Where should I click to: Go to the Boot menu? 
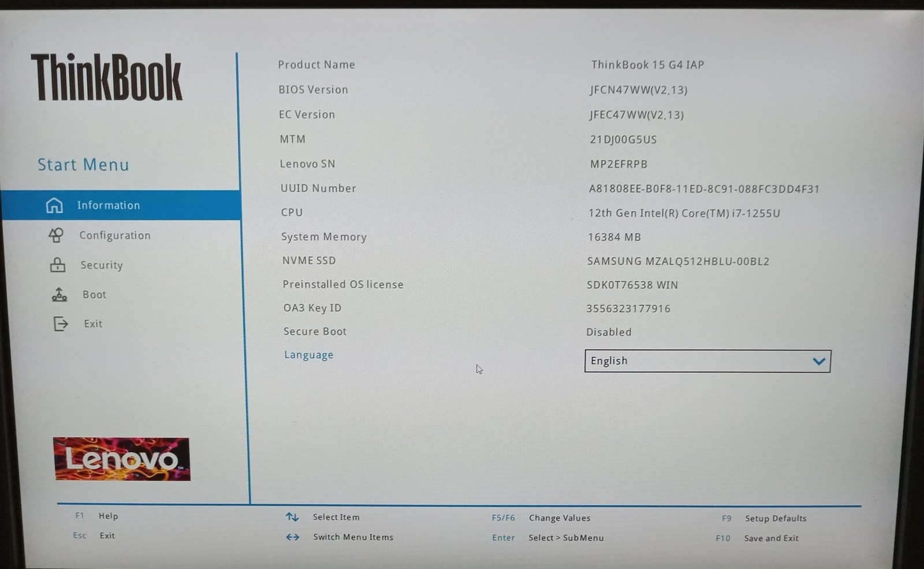pos(94,295)
